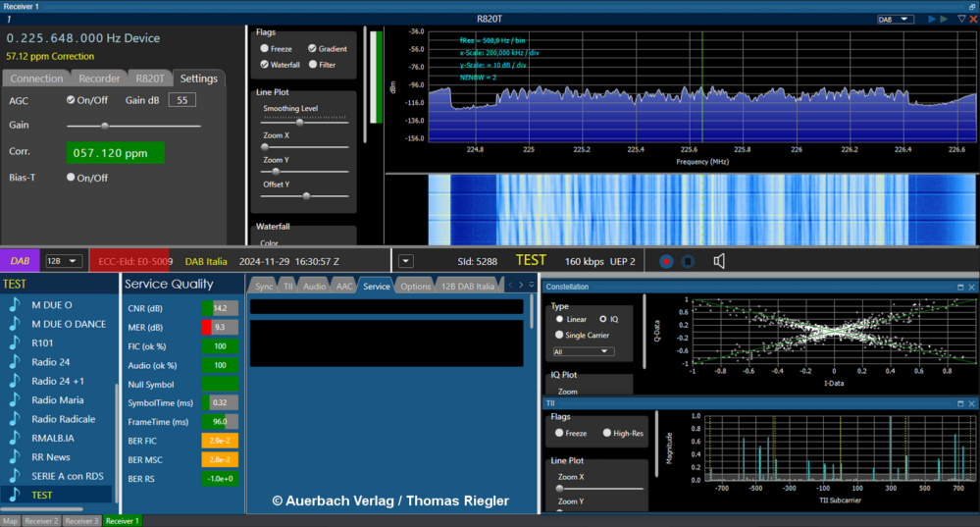The height and width of the screenshot is (527, 980).
Task: Close the TII panel
Action: (x=972, y=404)
